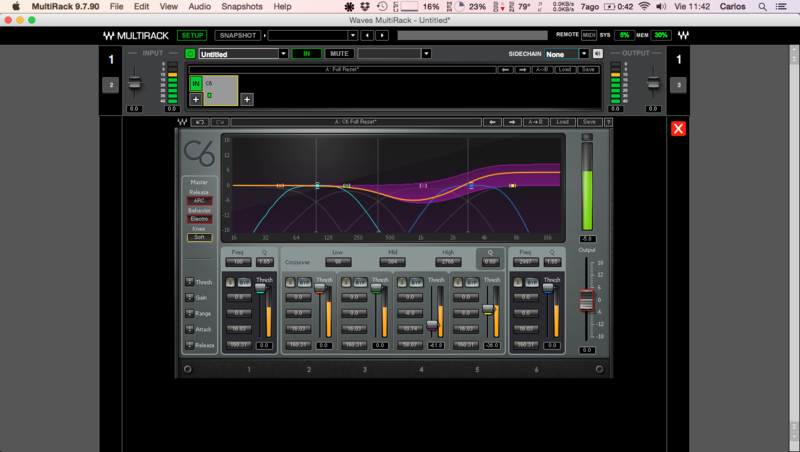Click the undo arrow in the C6 plugin toolbar
Screen dimensions: 800x452
(200, 122)
